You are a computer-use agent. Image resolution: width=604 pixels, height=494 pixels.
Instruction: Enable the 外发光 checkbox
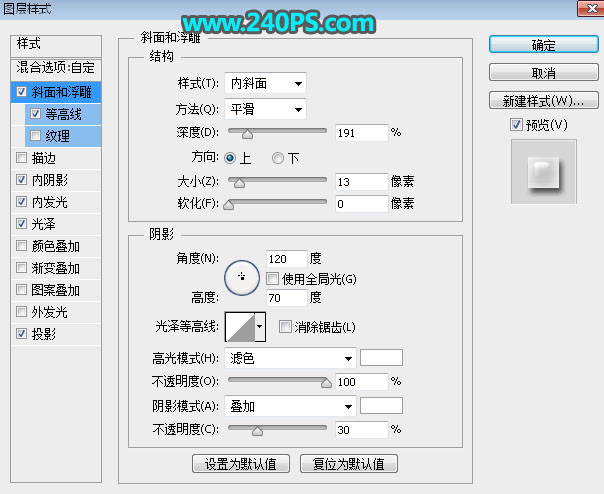point(22,311)
